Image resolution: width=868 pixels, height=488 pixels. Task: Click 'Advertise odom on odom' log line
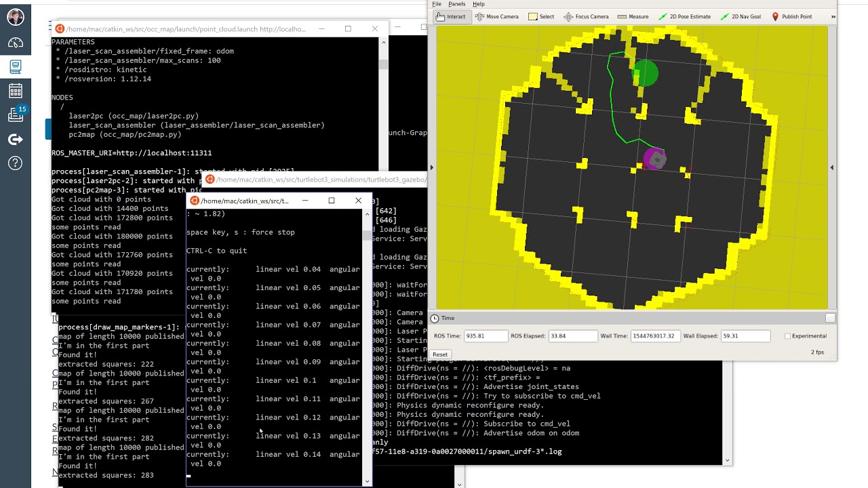coord(531,433)
